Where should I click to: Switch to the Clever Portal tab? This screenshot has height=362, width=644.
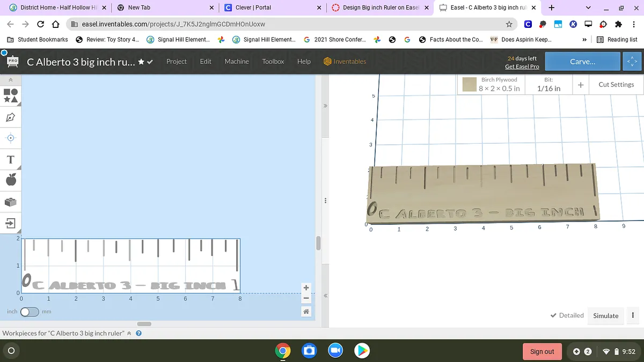(x=272, y=8)
